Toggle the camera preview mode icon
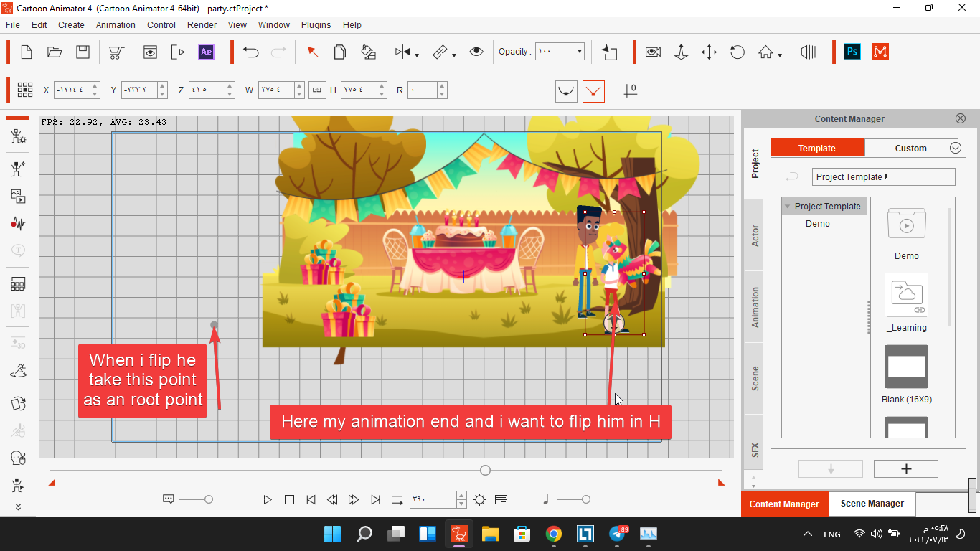This screenshot has height=551, width=980. click(x=653, y=52)
